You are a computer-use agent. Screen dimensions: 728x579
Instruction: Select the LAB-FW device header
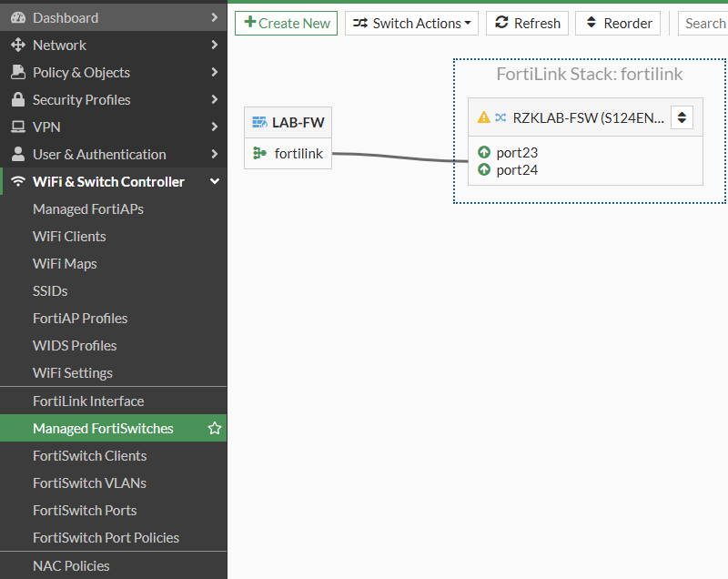coord(288,123)
